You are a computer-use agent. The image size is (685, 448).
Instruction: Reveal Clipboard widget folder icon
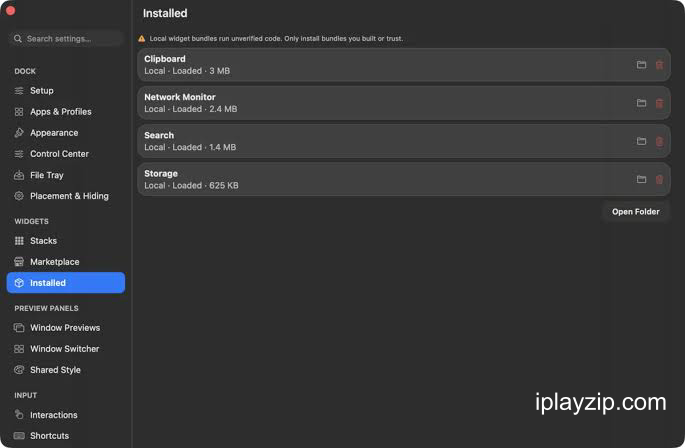click(641, 65)
